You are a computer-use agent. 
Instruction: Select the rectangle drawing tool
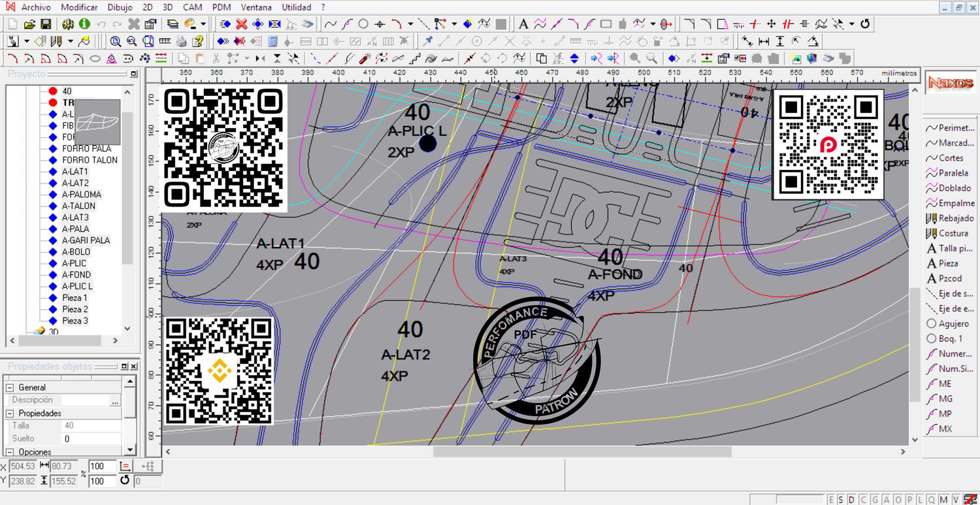pyautogui.click(x=606, y=24)
